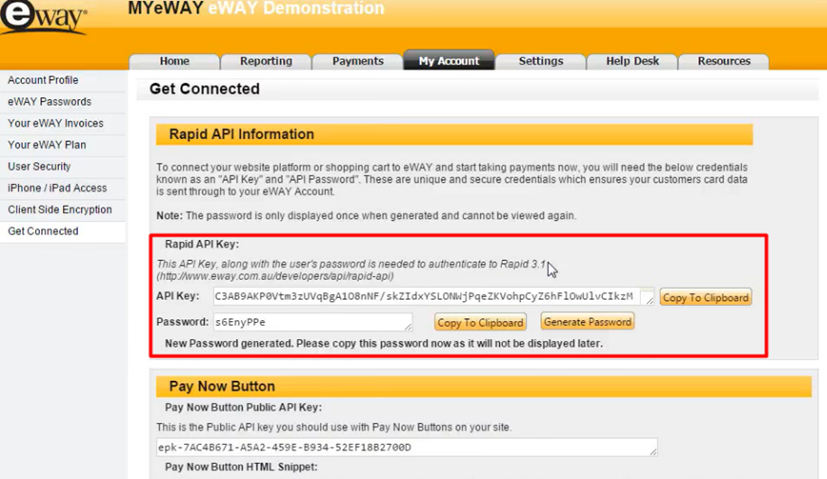Screen dimensions: 827x479
Task: Copy the Password to clipboard
Action: (x=480, y=322)
